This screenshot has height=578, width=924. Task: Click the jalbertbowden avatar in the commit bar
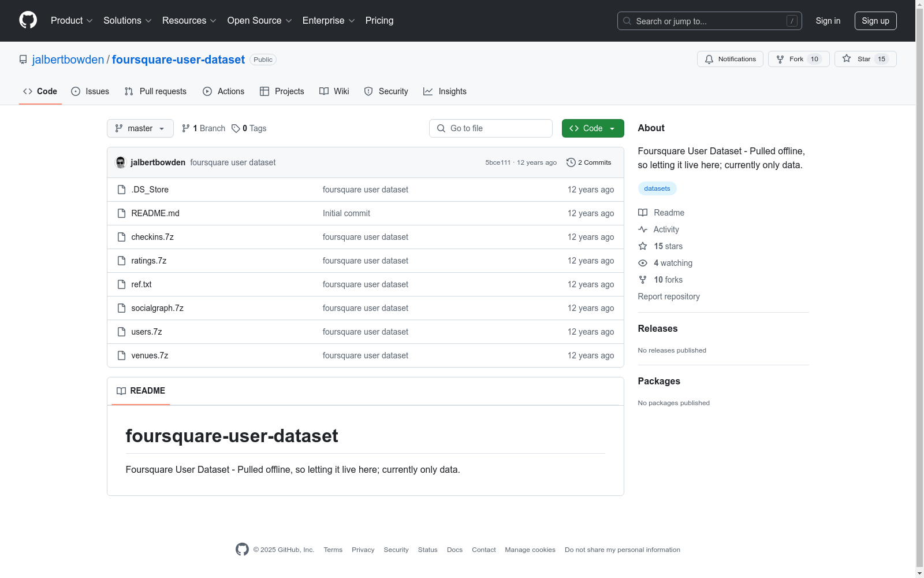(x=121, y=162)
